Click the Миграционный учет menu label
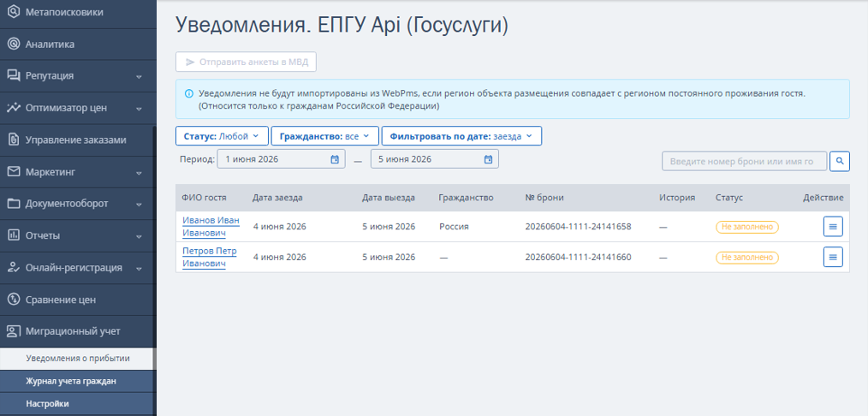 [x=73, y=332]
